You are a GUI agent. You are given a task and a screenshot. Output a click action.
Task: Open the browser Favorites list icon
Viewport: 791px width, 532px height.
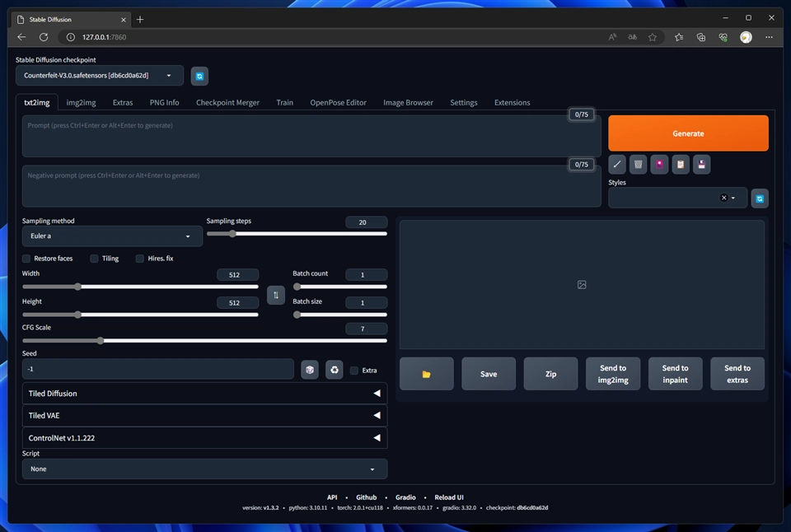(679, 37)
